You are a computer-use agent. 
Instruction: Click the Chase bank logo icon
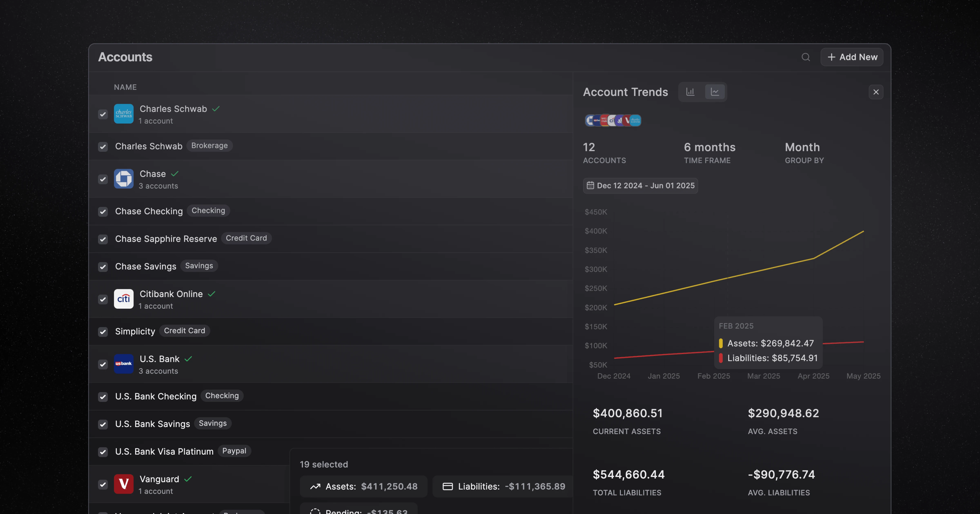click(124, 179)
